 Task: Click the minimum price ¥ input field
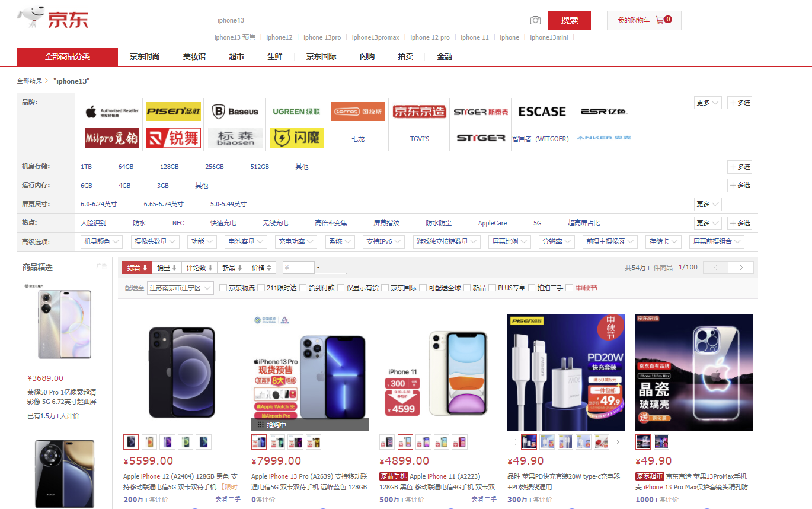point(299,268)
